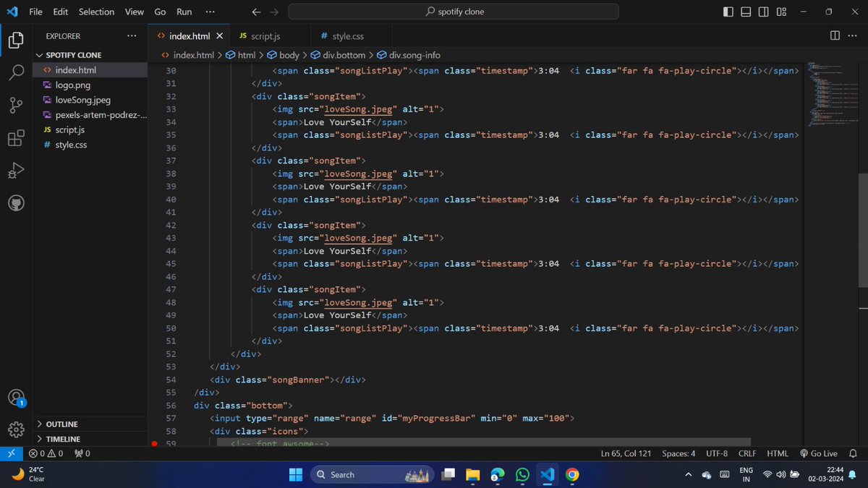868x488 pixels.
Task: Click the spotify clone command center search
Action: tap(454, 12)
